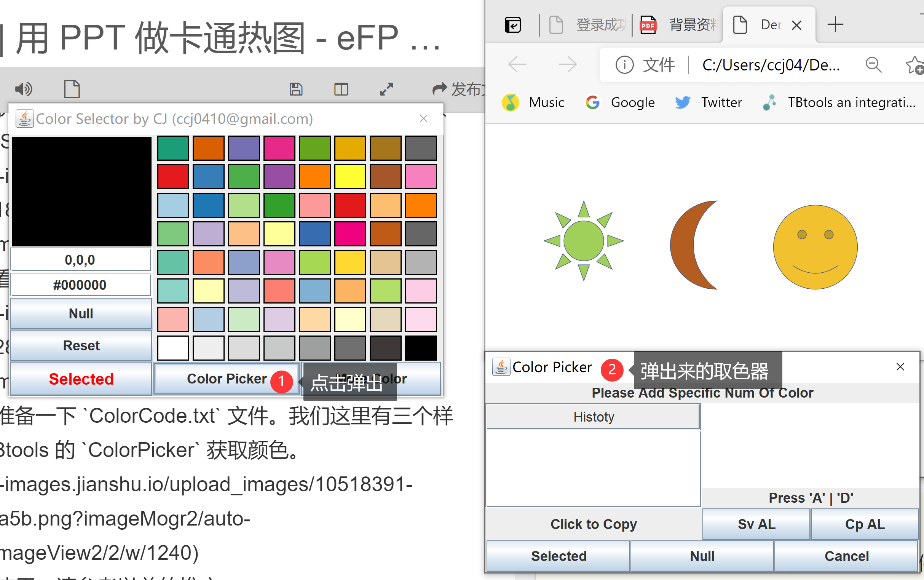Click Selected button in Color Picker dialog

click(x=558, y=556)
